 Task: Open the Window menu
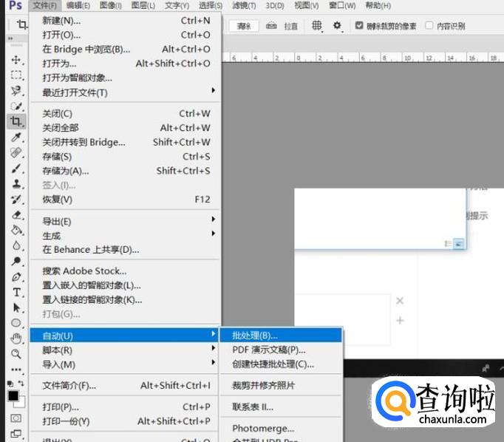[342, 5]
